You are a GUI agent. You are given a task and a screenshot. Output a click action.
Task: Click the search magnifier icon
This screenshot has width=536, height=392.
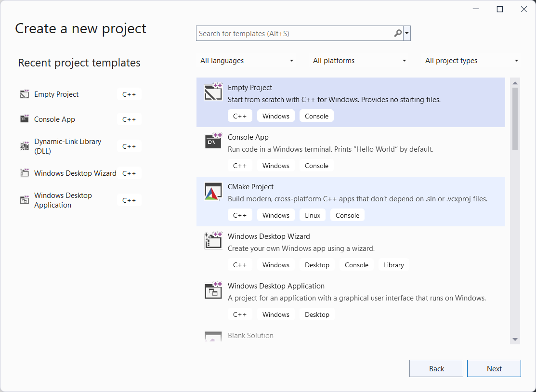tap(398, 33)
